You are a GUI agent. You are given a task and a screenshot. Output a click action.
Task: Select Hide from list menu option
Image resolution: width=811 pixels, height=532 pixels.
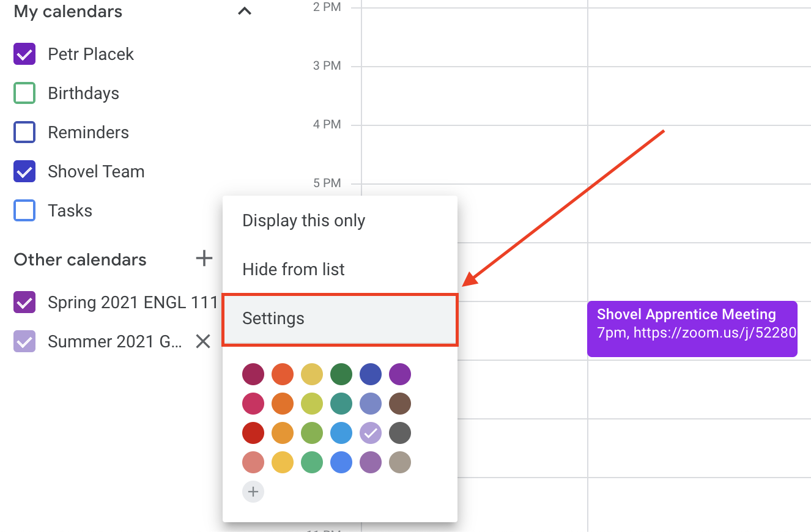pos(340,269)
